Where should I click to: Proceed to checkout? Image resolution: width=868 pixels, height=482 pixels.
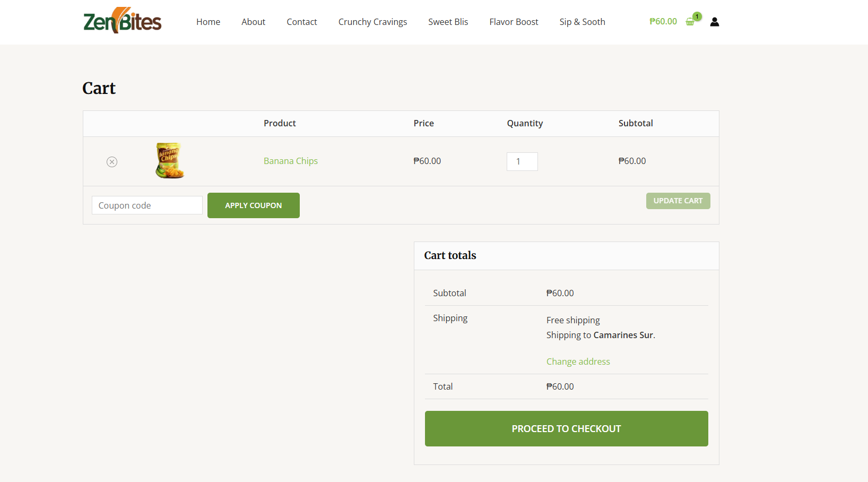point(566,428)
